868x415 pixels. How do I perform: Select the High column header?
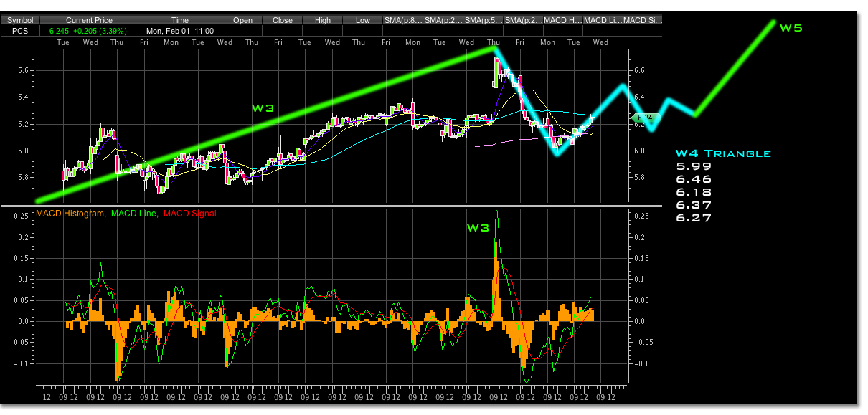pyautogui.click(x=323, y=20)
